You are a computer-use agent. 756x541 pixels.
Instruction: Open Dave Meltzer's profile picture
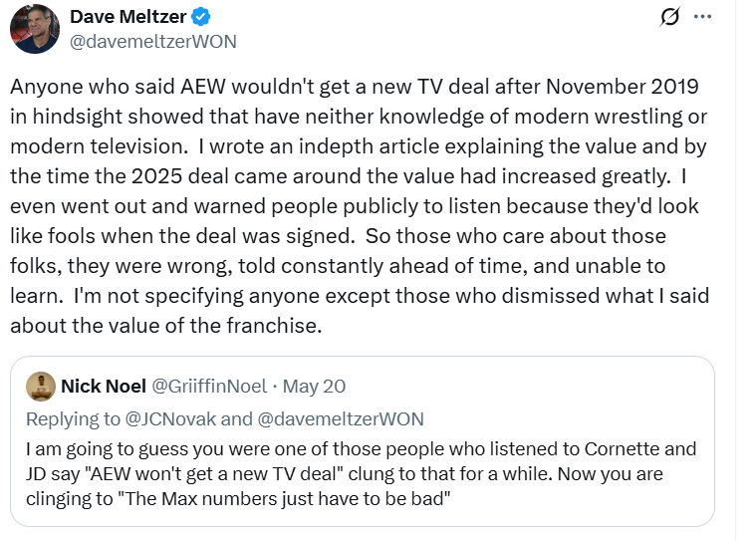[x=34, y=28]
